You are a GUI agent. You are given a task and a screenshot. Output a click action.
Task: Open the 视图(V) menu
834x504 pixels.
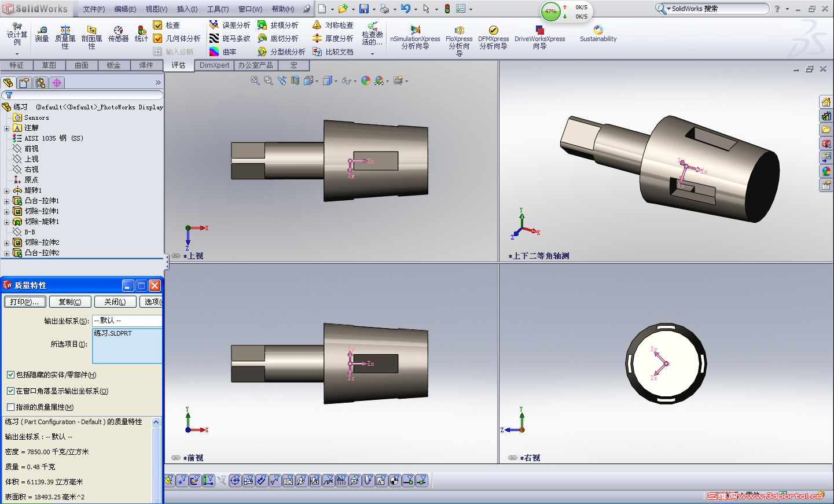156,9
